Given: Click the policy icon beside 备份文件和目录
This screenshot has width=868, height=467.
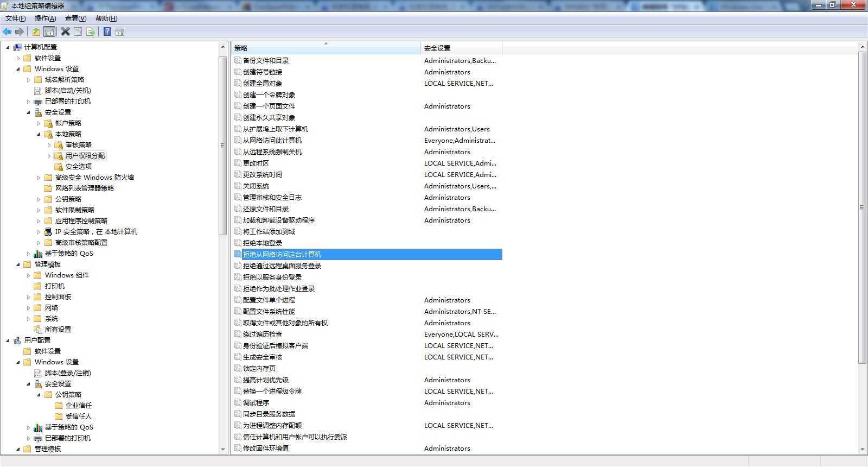Looking at the screenshot, I should point(238,60).
